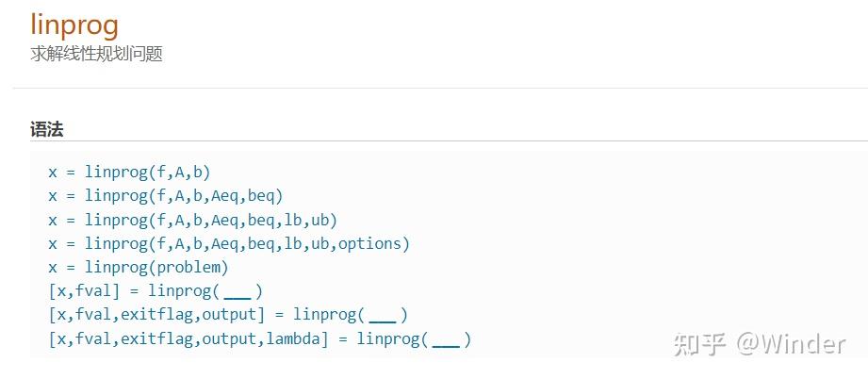Viewport: 868px width, 379px height.
Task: Select the 求解线性规划问题 subtitle text
Action: (96, 55)
